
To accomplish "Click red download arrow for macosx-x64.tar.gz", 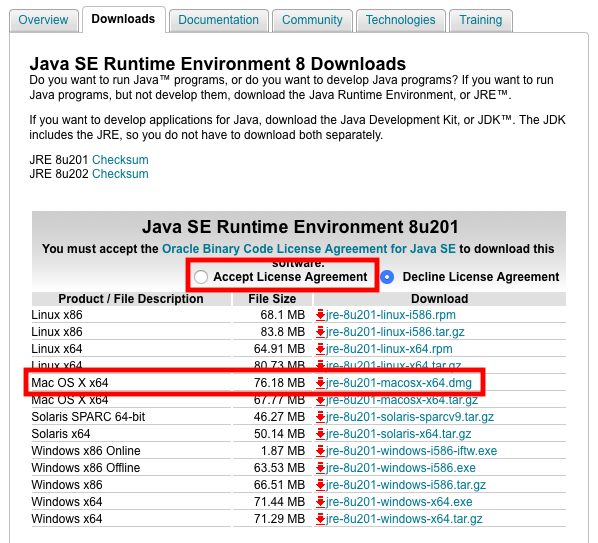I will pyautogui.click(x=320, y=400).
